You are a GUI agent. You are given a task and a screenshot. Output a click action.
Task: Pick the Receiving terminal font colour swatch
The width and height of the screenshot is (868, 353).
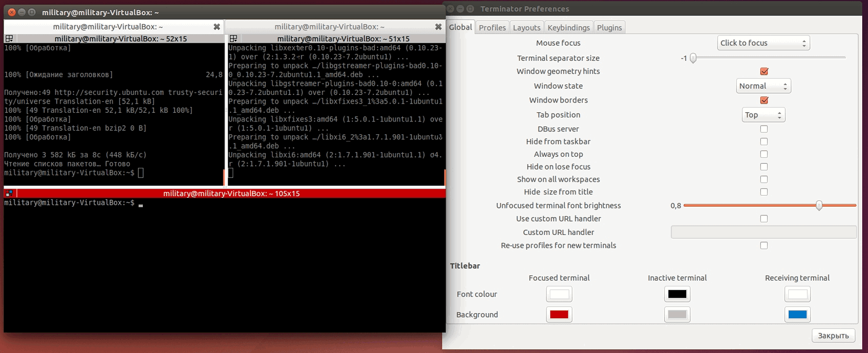pyautogui.click(x=797, y=294)
